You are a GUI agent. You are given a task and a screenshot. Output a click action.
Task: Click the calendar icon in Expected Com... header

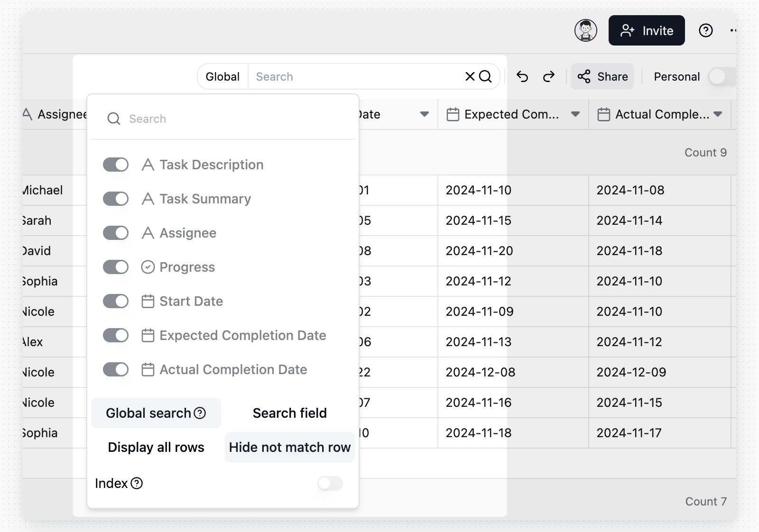click(453, 114)
